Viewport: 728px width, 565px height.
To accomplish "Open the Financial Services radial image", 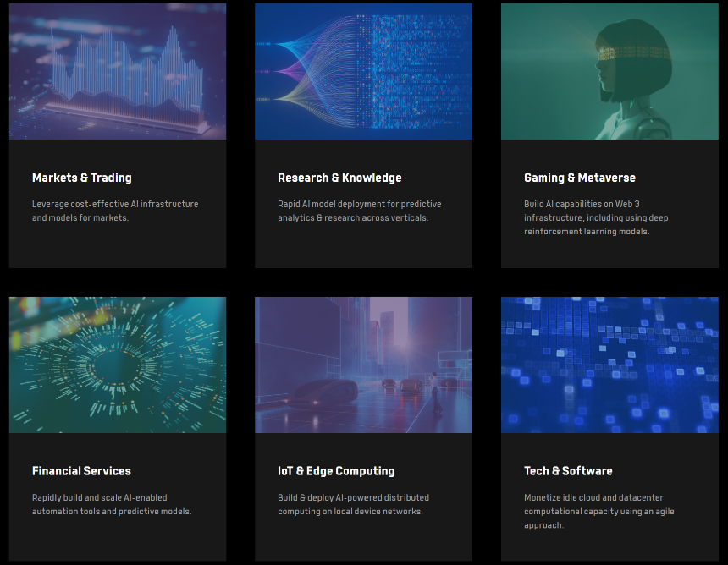I will (x=118, y=365).
